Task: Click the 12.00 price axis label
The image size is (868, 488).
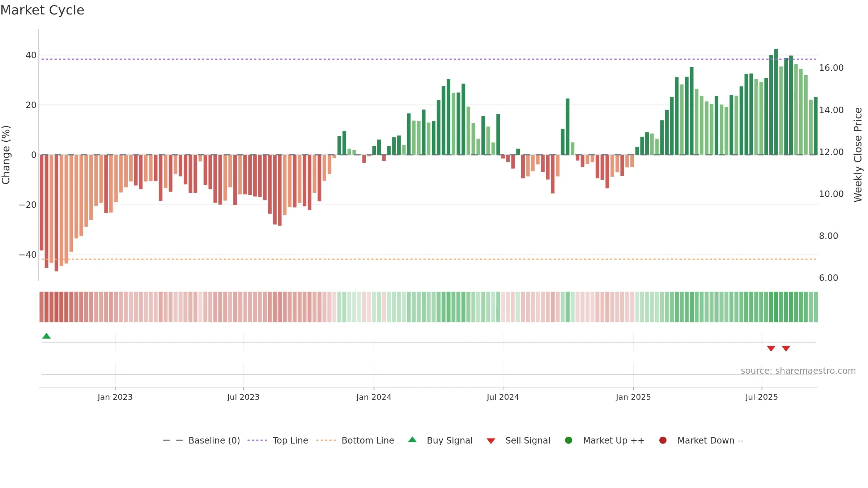Action: (x=831, y=152)
